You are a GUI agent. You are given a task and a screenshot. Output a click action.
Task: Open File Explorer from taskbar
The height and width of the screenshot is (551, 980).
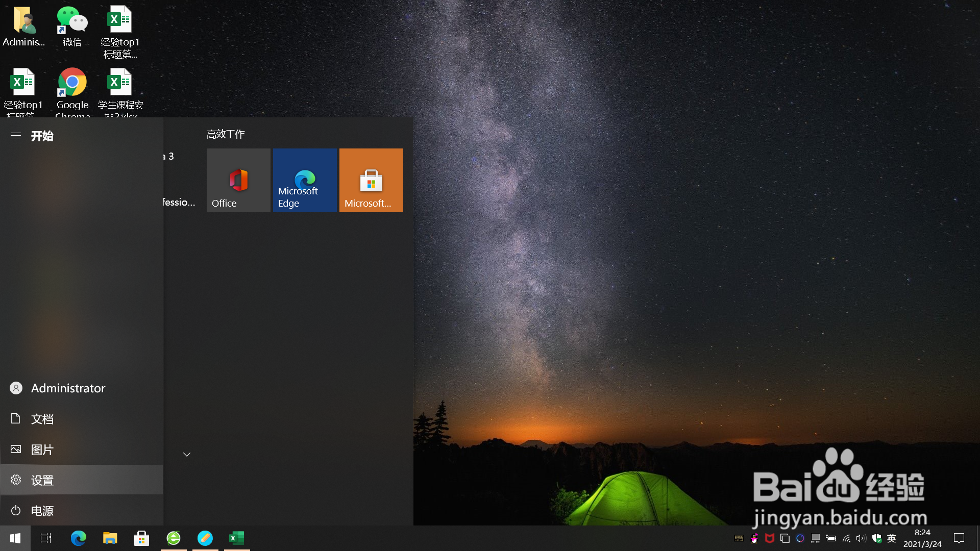110,538
